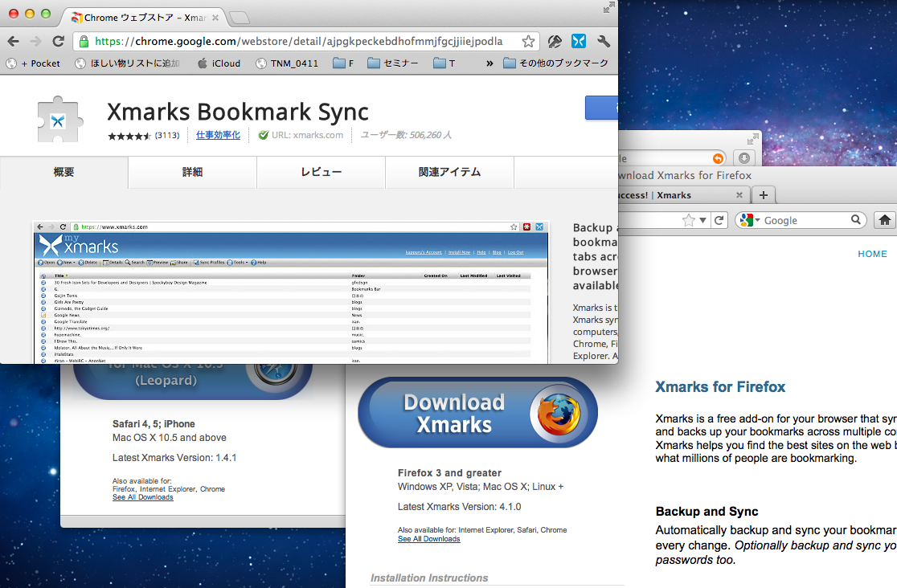Image resolution: width=897 pixels, height=588 pixels.
Task: Open Chrome wrench settings menu
Action: [604, 41]
